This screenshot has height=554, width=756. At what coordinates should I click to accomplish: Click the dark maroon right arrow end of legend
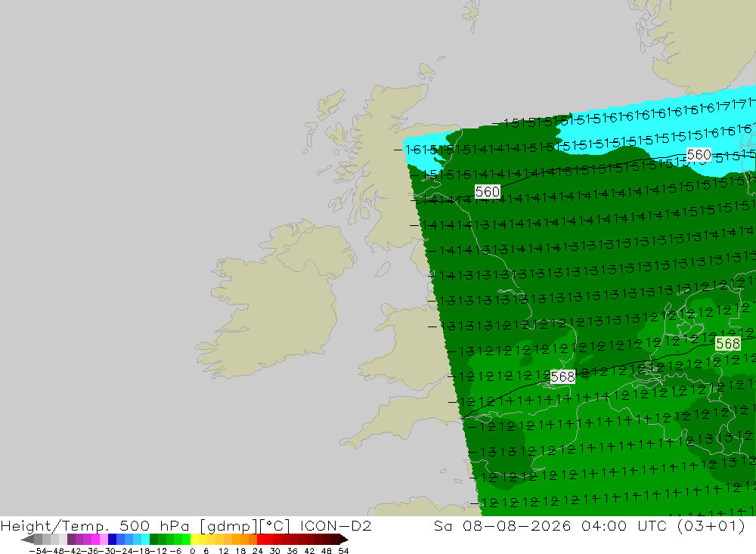[344, 539]
